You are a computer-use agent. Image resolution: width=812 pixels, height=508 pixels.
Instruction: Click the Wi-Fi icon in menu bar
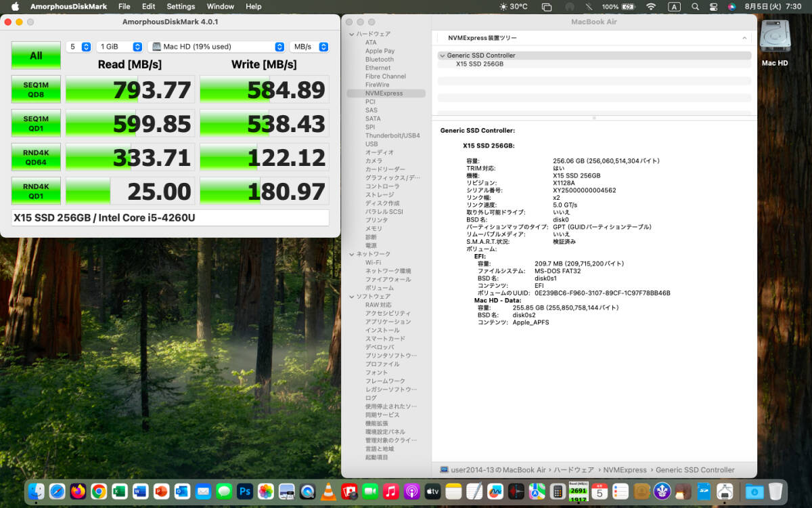pos(651,7)
